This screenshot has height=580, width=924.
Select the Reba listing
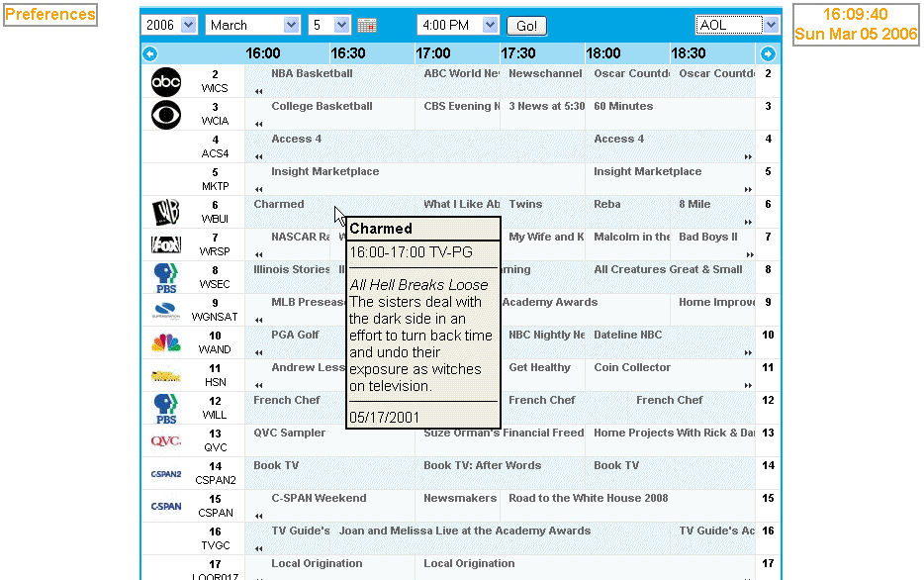tap(607, 204)
